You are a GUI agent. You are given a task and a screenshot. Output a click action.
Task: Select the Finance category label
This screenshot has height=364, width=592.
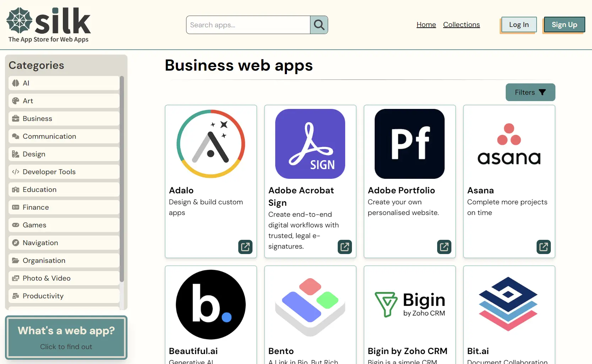tap(36, 207)
